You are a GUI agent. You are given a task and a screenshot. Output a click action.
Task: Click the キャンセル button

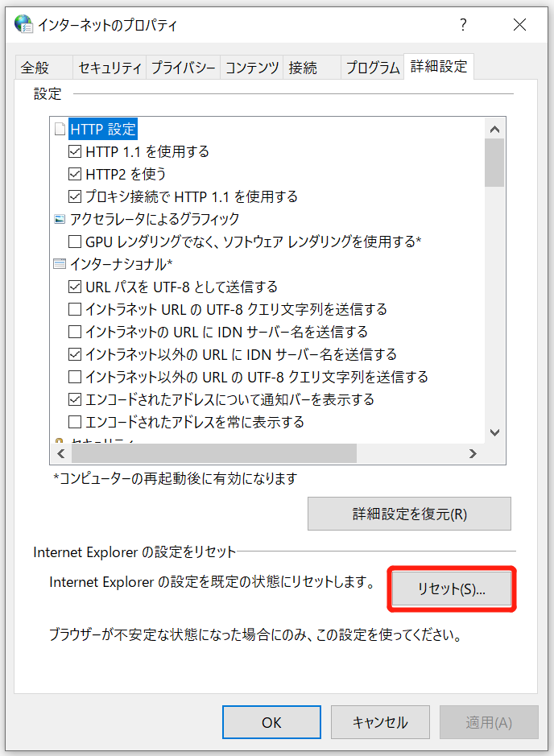click(x=380, y=722)
